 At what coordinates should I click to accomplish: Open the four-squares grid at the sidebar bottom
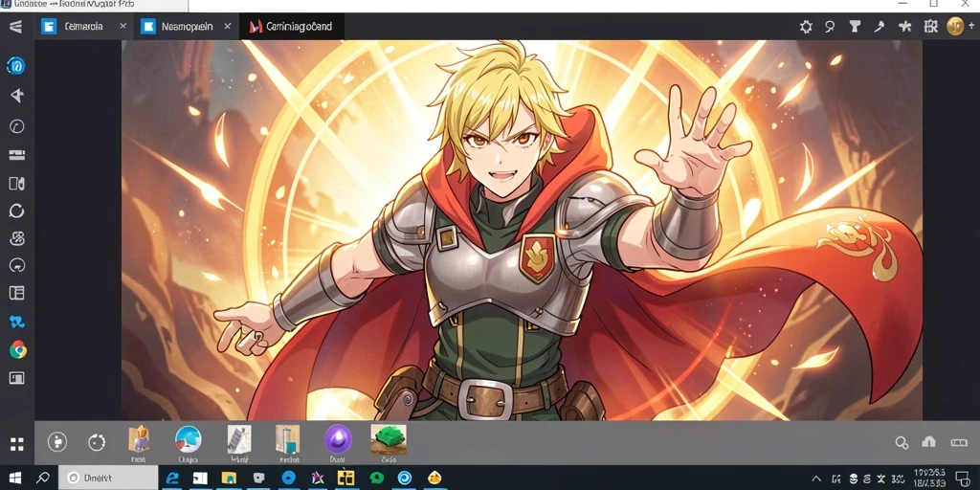click(17, 444)
